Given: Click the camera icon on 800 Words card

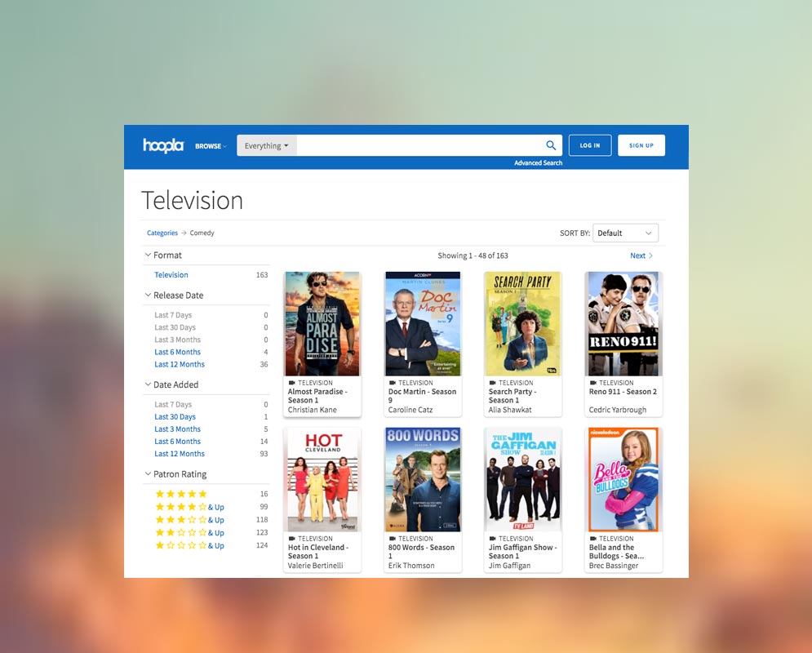Looking at the screenshot, I should [x=392, y=539].
